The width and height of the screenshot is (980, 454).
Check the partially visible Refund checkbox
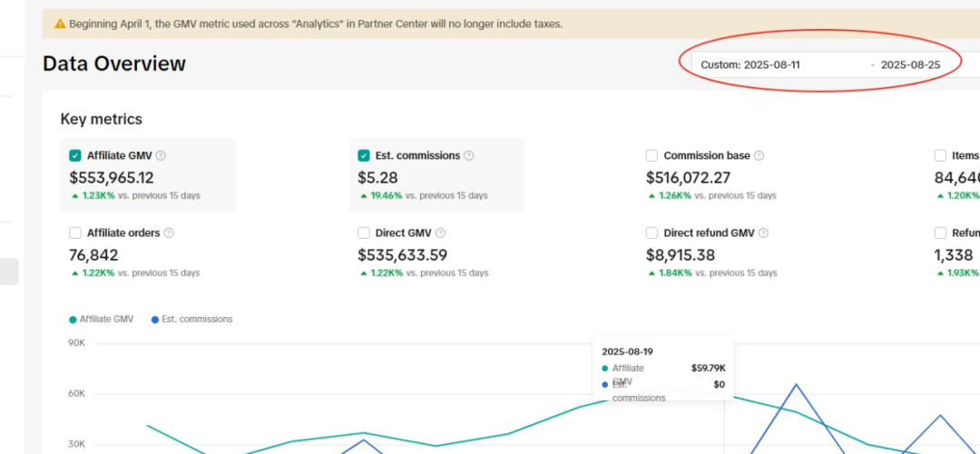[x=940, y=233]
